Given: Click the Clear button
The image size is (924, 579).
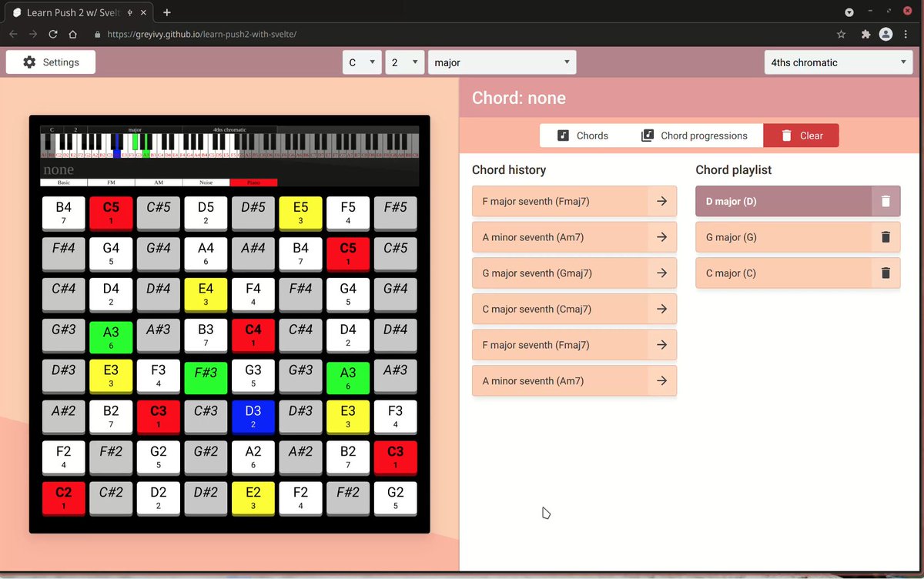Looking at the screenshot, I should (801, 136).
